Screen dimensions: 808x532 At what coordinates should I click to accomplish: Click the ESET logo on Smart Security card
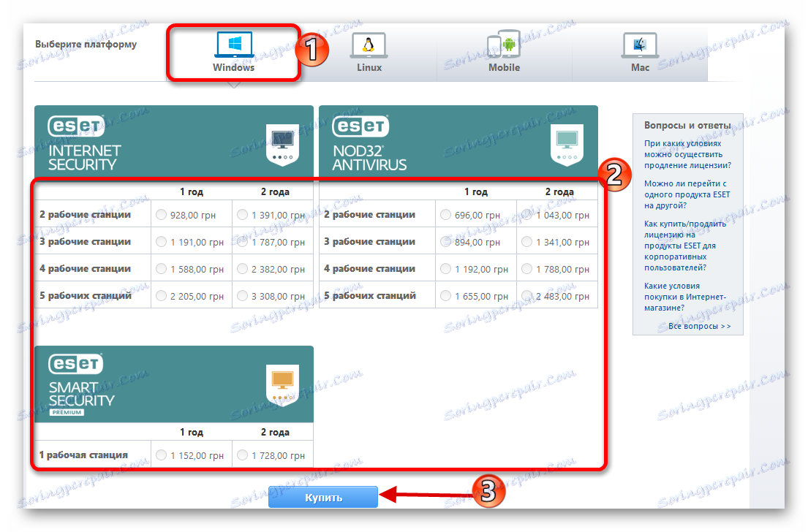point(76,364)
